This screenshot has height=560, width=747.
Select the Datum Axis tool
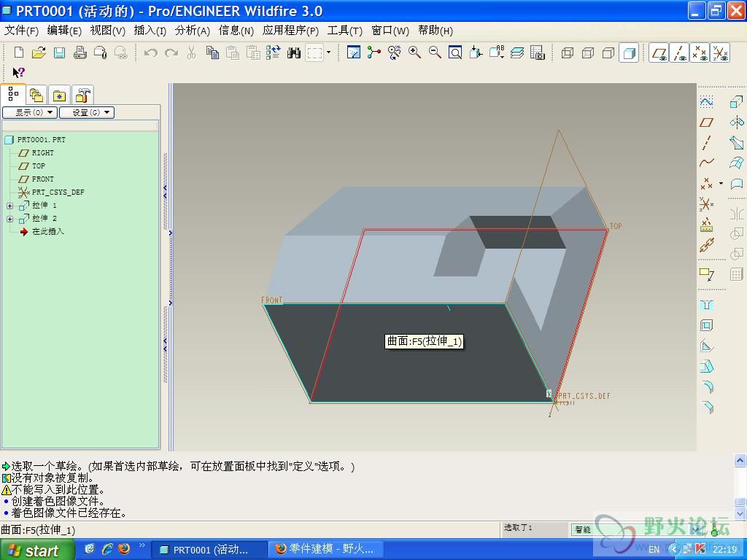(x=706, y=142)
